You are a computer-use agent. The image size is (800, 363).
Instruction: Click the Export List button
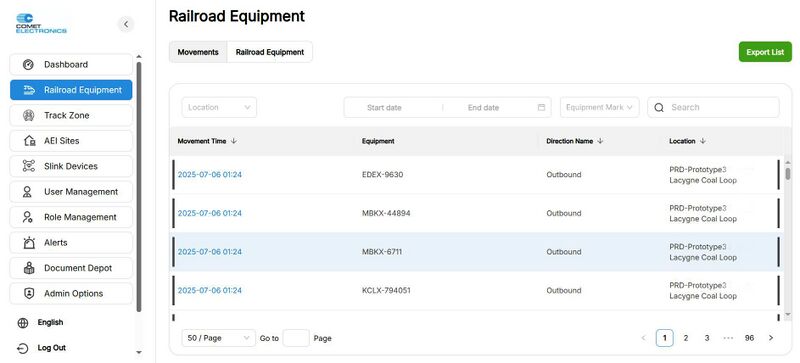[765, 52]
